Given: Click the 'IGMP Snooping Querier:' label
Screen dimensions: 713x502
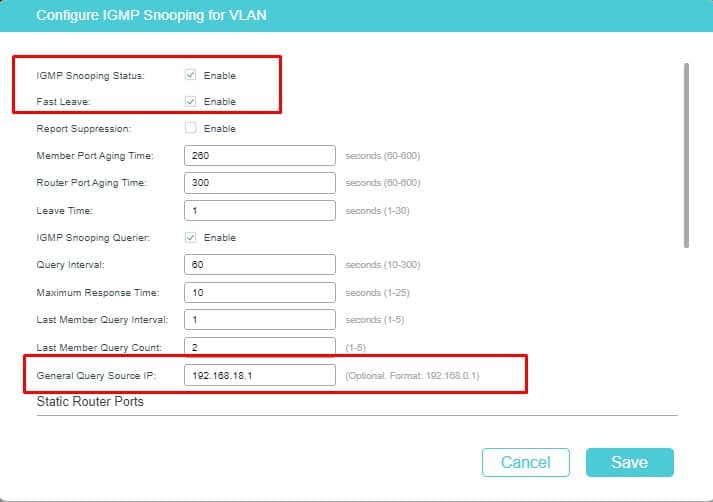Looking at the screenshot, I should pos(93,237).
